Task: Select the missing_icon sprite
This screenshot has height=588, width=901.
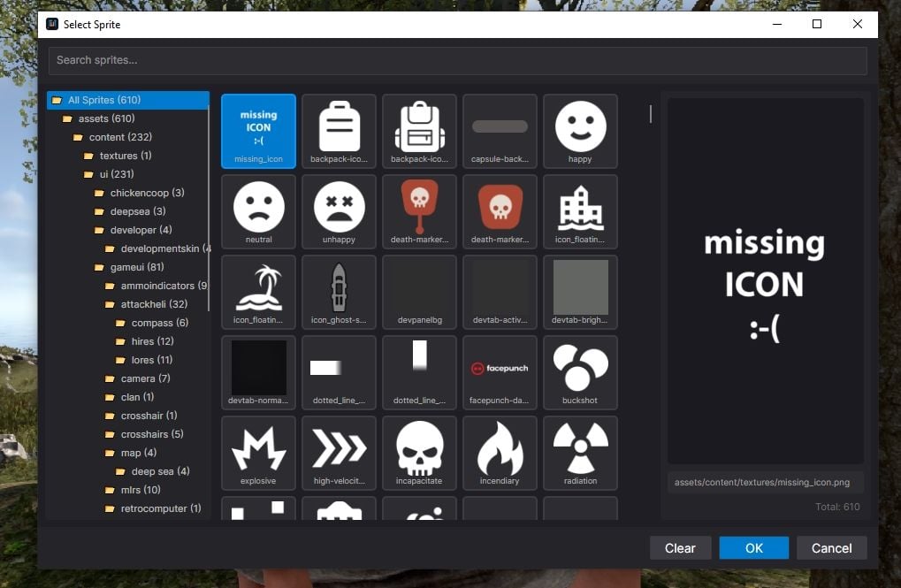Action: (258, 130)
